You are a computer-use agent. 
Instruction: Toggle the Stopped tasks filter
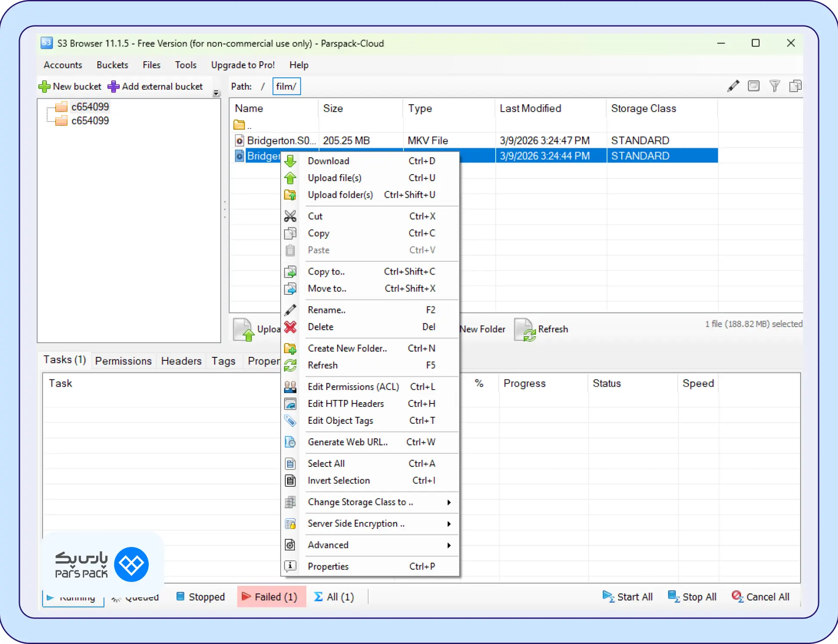pyautogui.click(x=200, y=597)
